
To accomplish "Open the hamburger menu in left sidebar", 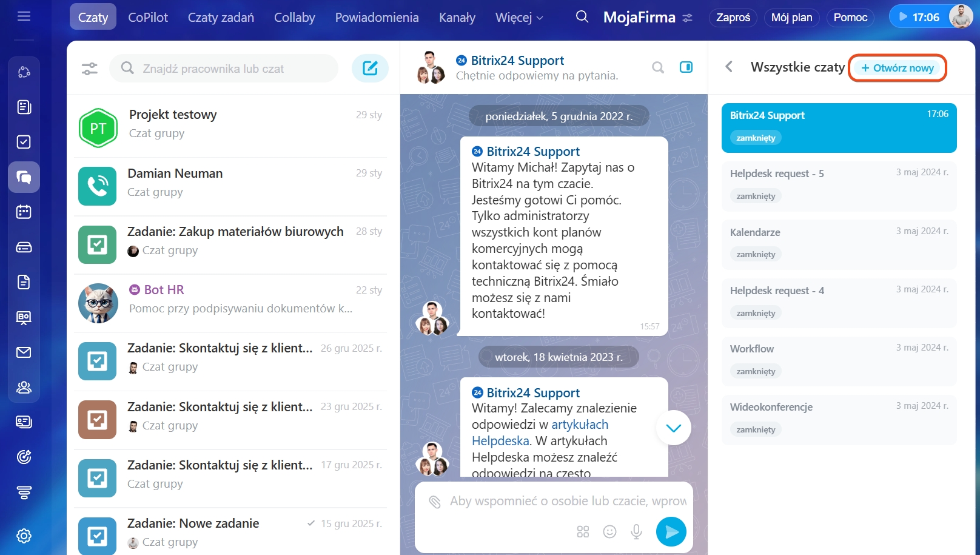I will point(24,16).
